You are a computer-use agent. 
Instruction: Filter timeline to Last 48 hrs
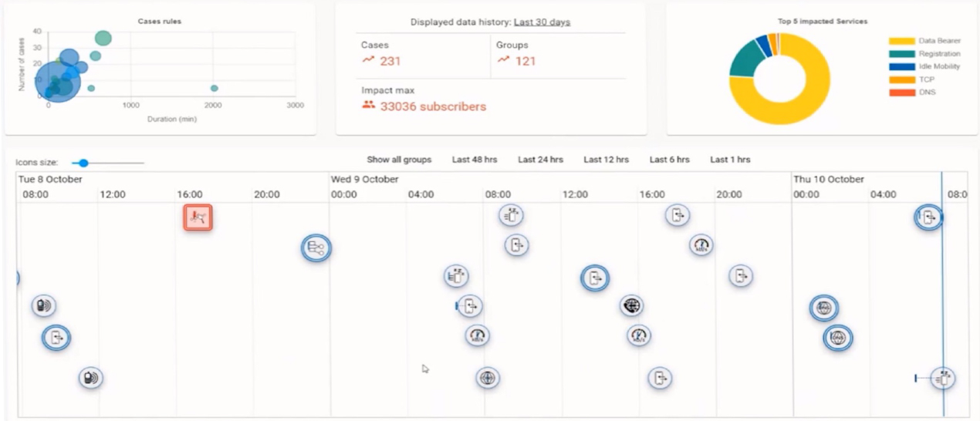click(475, 160)
